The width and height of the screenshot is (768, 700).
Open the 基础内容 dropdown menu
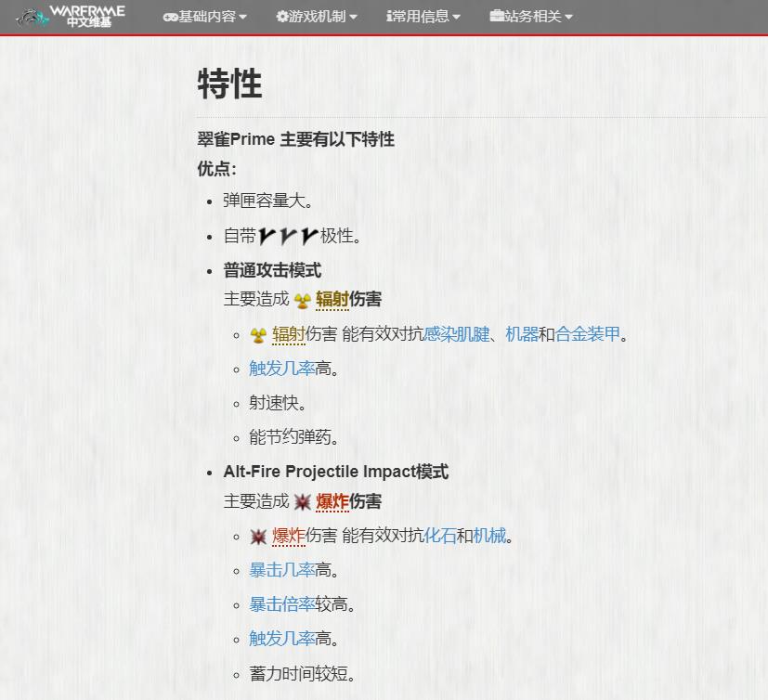tap(204, 17)
